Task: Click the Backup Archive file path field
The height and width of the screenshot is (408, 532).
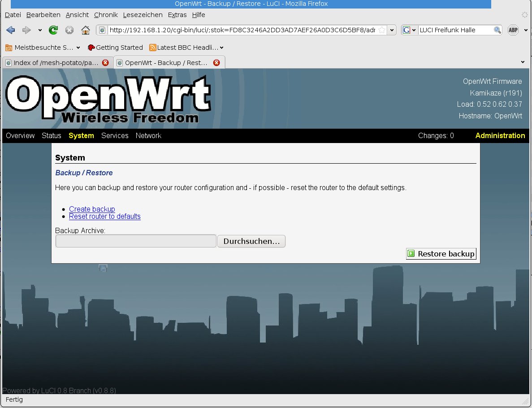Action: coord(136,241)
